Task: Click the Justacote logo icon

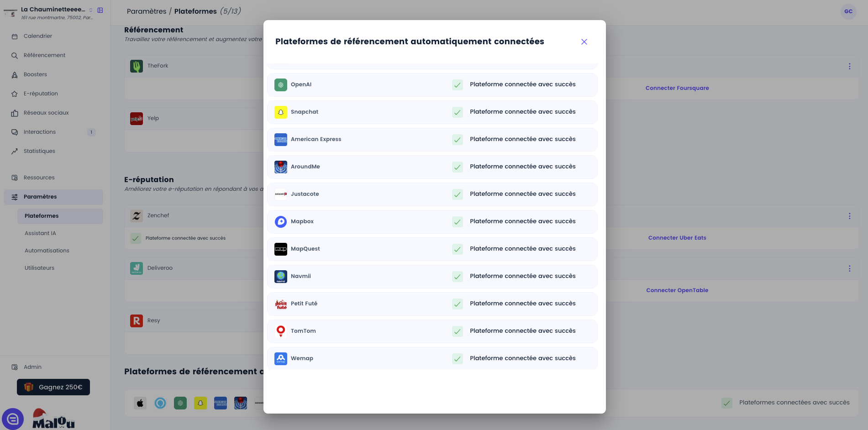Action: (x=281, y=194)
